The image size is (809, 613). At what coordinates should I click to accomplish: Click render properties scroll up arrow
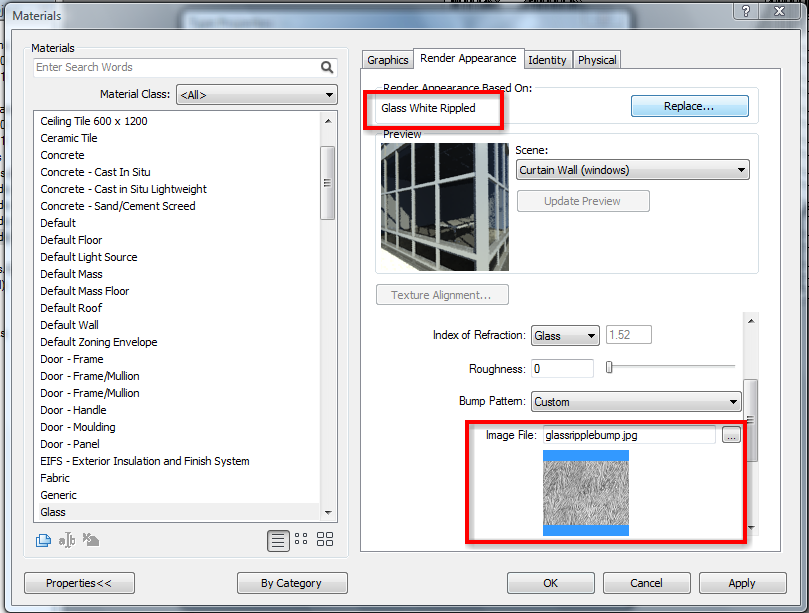point(751,321)
